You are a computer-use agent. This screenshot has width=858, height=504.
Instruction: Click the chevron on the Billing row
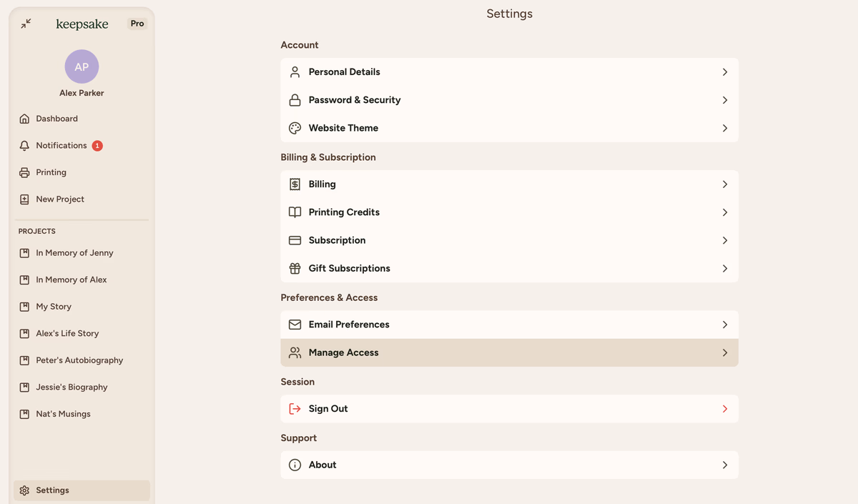pyautogui.click(x=724, y=184)
